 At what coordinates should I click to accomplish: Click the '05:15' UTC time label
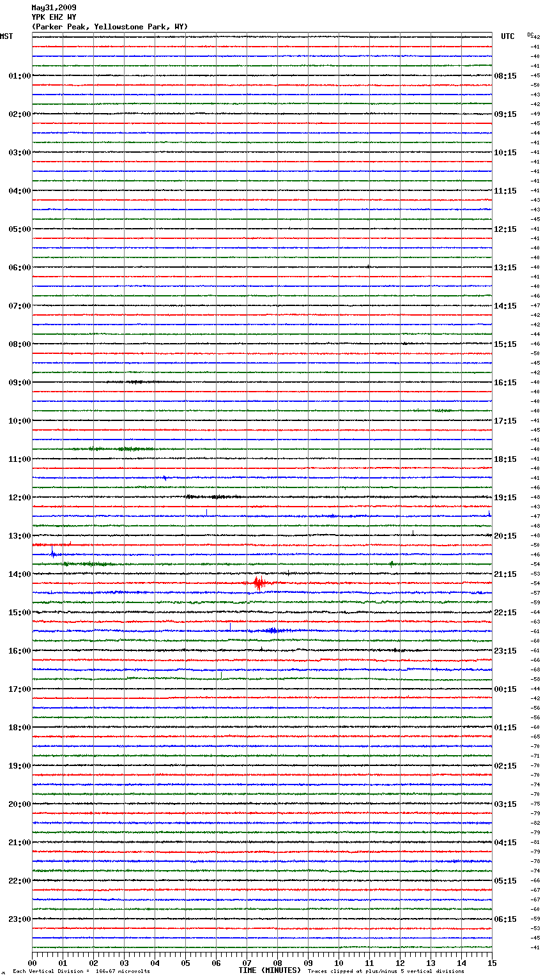point(505,881)
